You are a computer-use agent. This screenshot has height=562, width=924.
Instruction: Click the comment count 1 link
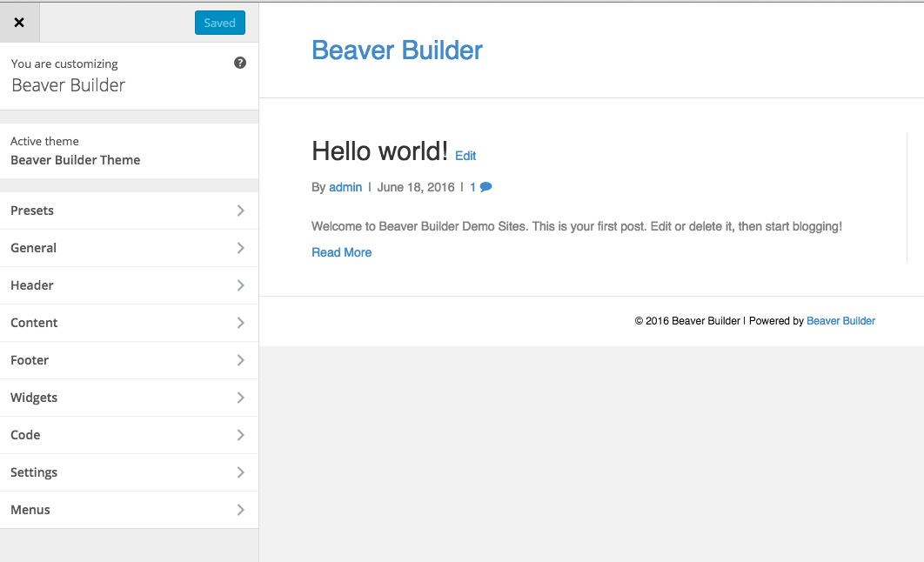(x=472, y=187)
